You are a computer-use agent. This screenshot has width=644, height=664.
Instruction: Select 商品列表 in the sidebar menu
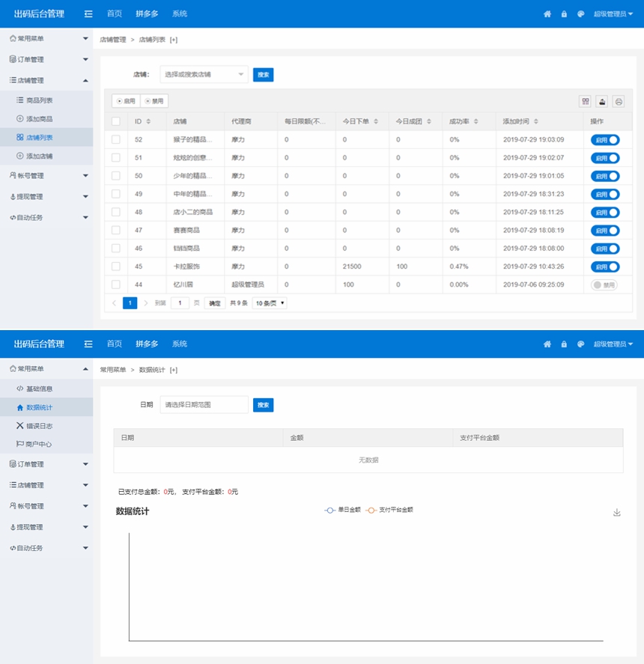click(x=39, y=100)
